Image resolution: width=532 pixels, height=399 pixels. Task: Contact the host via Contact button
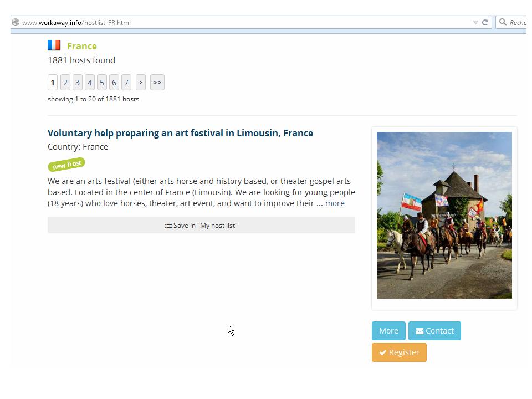pos(434,331)
